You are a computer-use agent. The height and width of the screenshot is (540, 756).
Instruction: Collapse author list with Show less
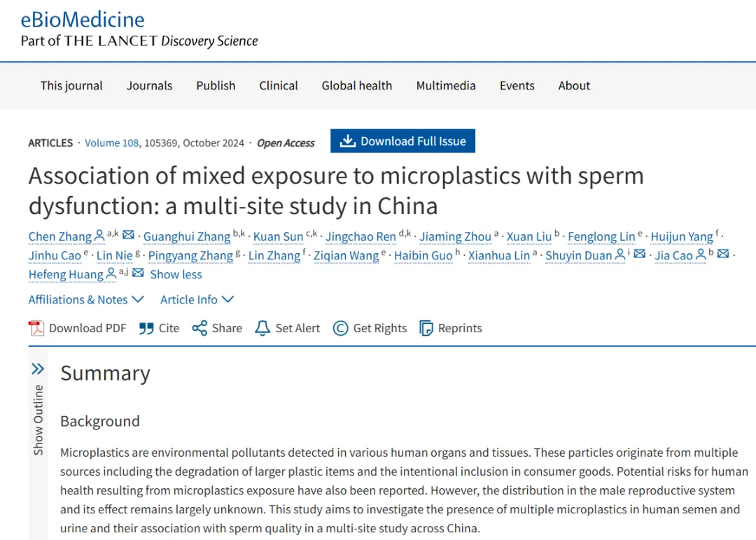tap(176, 274)
